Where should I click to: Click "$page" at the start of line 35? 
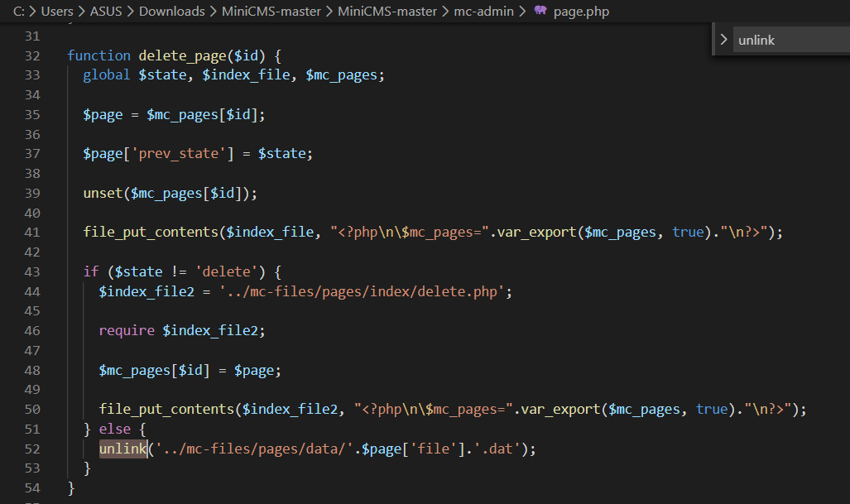103,115
